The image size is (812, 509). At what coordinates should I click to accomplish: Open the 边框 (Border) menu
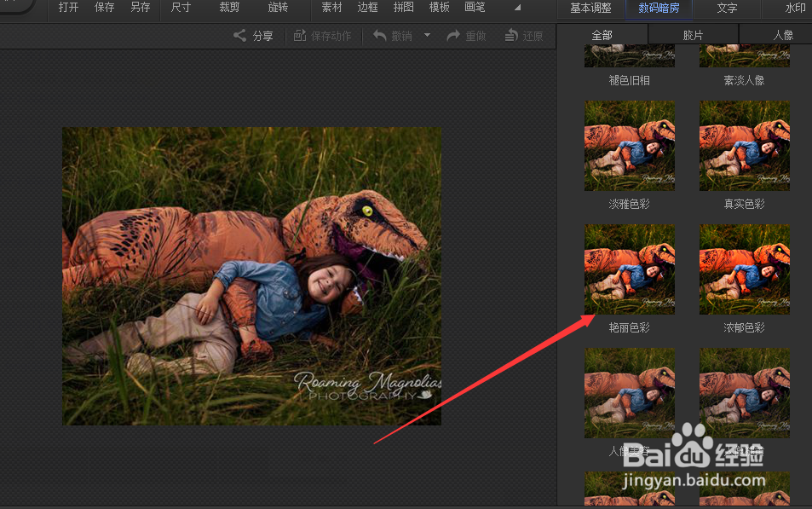click(x=368, y=8)
